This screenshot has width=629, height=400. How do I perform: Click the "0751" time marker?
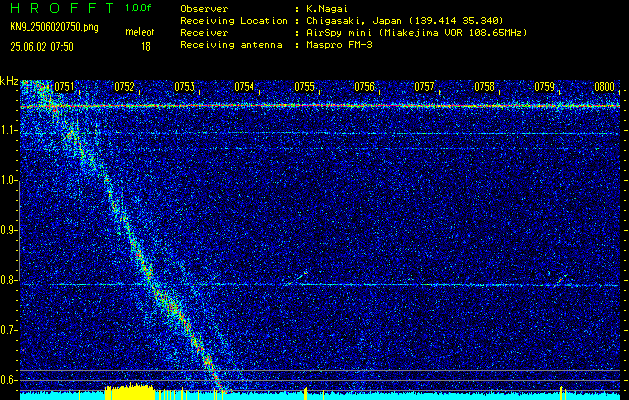click(x=64, y=87)
